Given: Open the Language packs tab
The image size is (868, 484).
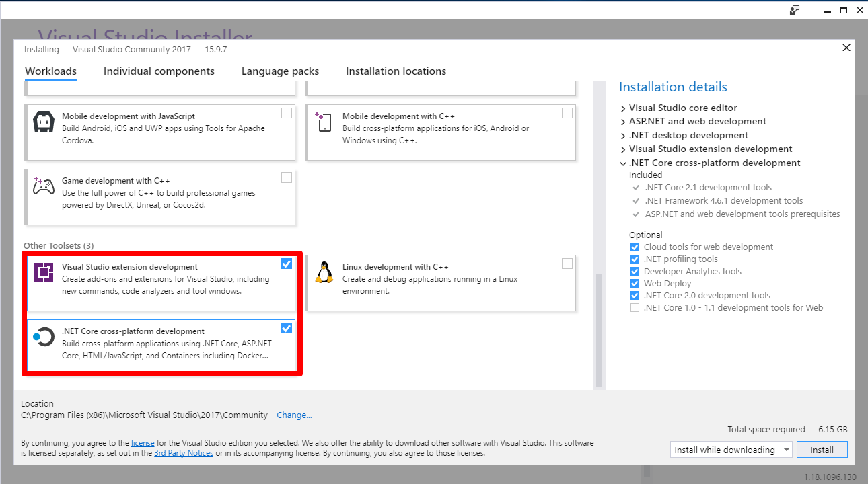Looking at the screenshot, I should pyautogui.click(x=280, y=71).
